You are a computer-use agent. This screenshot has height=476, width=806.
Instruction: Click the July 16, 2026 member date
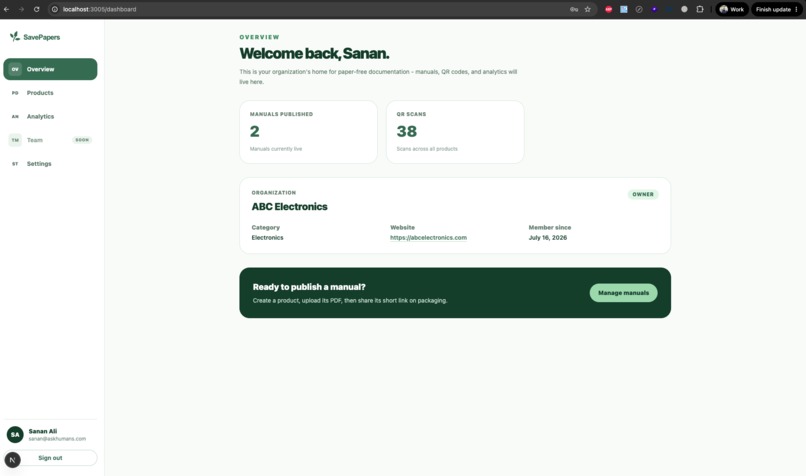click(548, 237)
